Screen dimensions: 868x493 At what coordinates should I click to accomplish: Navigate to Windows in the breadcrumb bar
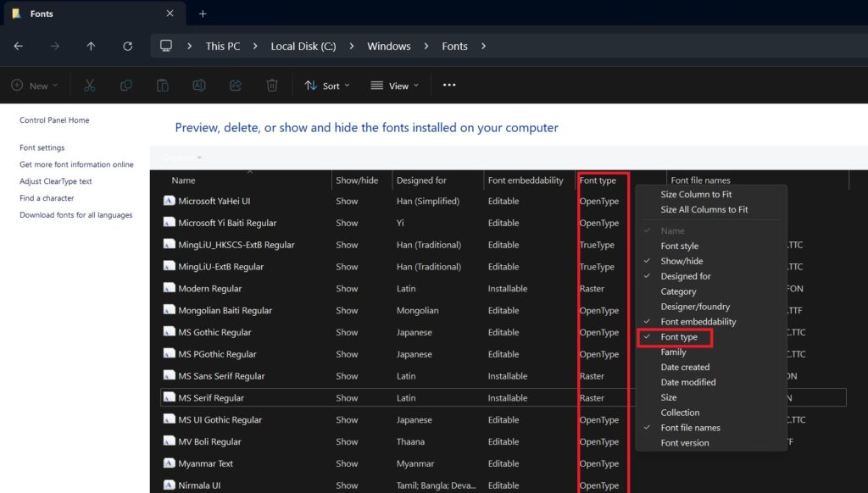(389, 46)
